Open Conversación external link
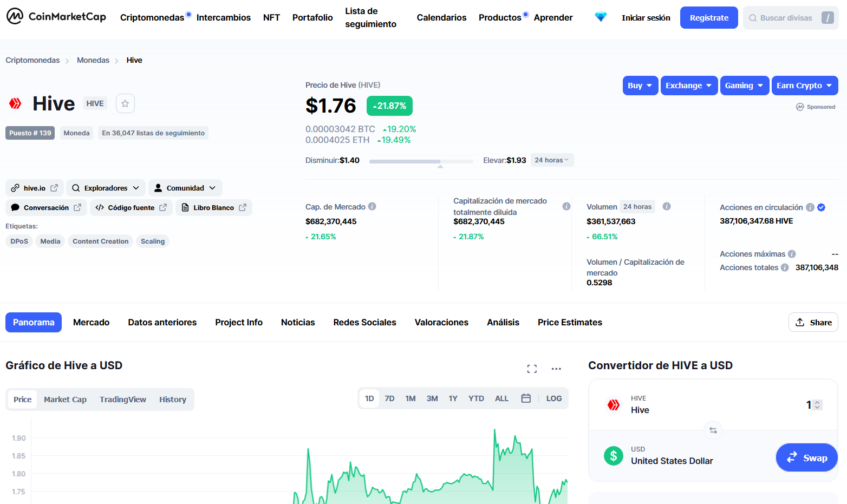 [x=46, y=207]
